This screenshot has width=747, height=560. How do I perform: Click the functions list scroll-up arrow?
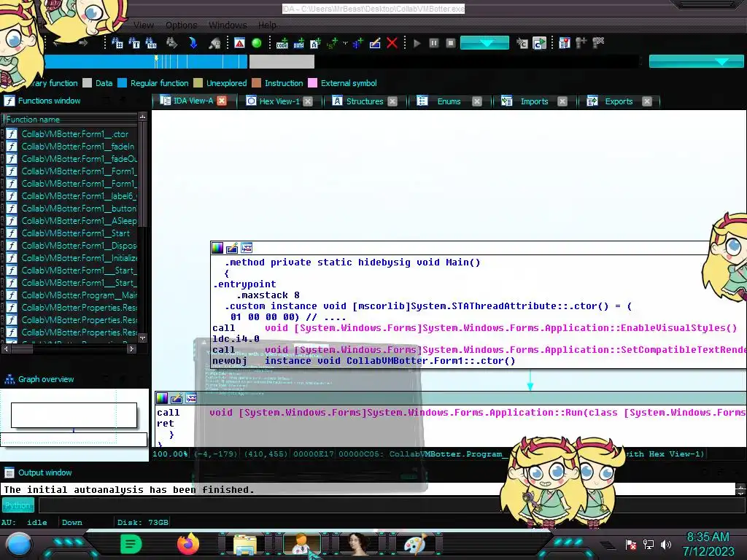[142, 117]
